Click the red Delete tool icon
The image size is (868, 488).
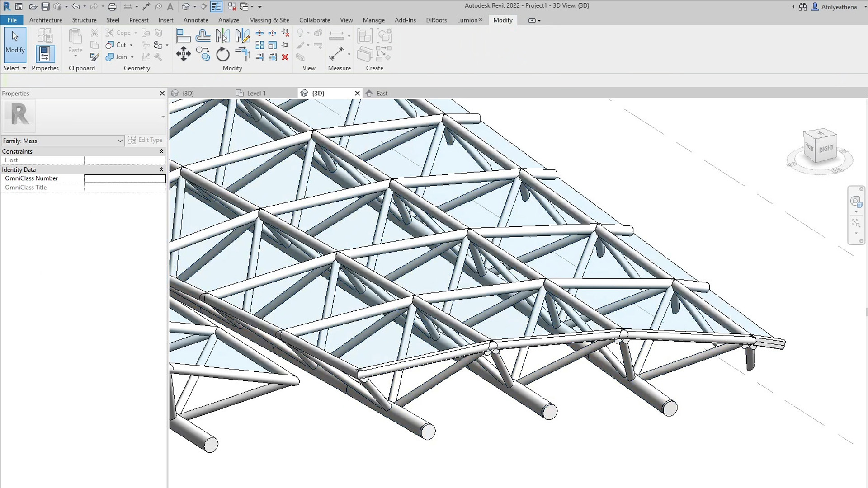(x=285, y=57)
